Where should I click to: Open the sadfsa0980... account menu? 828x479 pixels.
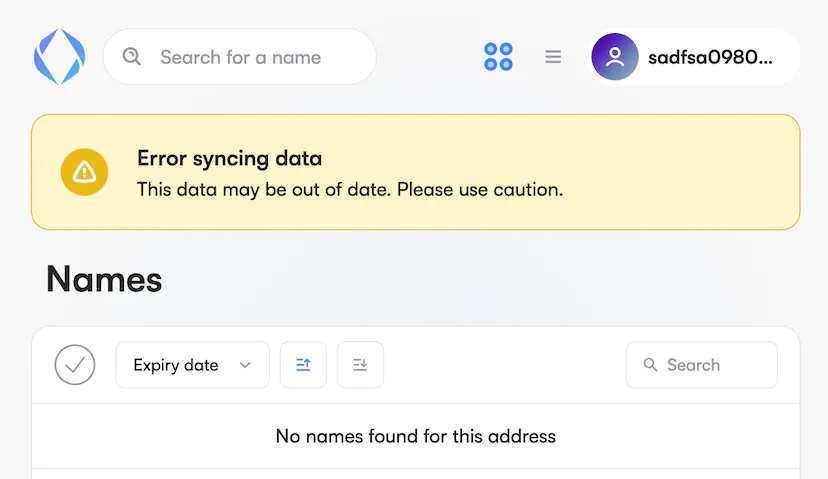coord(710,57)
